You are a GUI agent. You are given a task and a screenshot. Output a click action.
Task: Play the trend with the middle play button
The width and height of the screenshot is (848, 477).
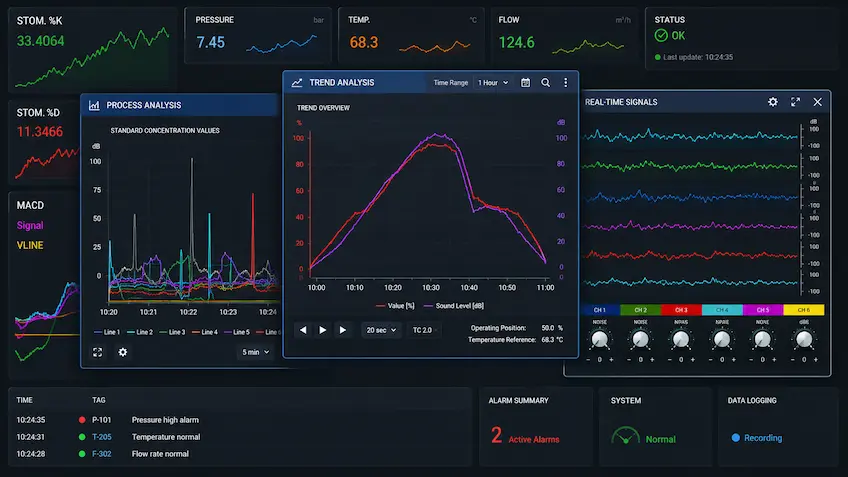click(323, 330)
